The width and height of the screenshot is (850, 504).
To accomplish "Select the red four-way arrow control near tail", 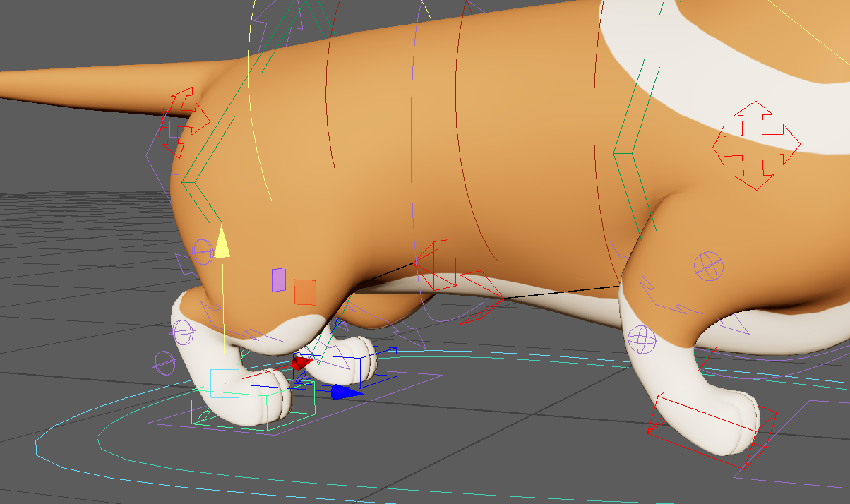I will pyautogui.click(x=185, y=121).
